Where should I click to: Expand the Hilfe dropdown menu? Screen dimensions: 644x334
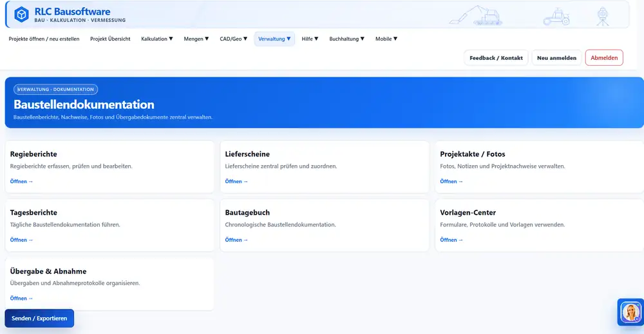[x=310, y=39]
